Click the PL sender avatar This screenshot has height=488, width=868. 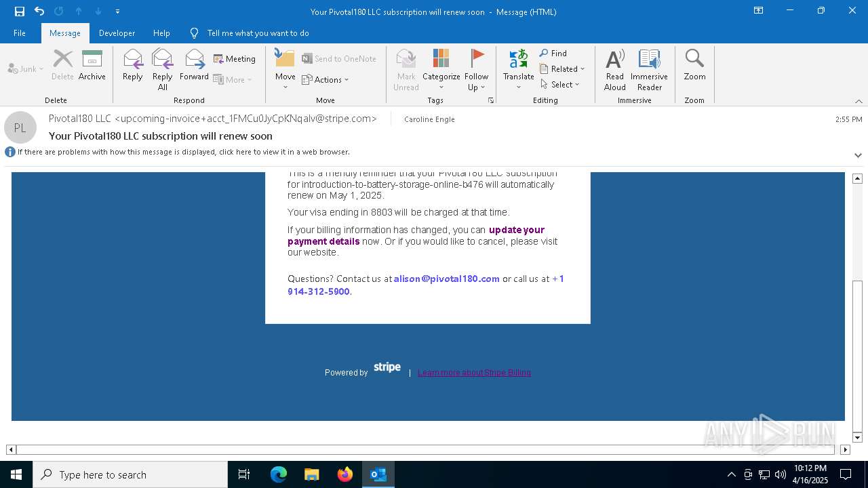(20, 127)
